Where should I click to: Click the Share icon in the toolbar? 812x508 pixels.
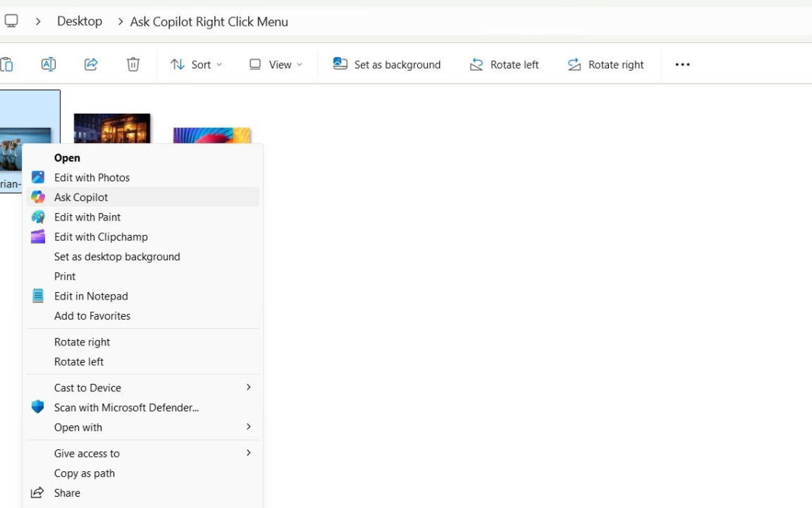(x=90, y=64)
